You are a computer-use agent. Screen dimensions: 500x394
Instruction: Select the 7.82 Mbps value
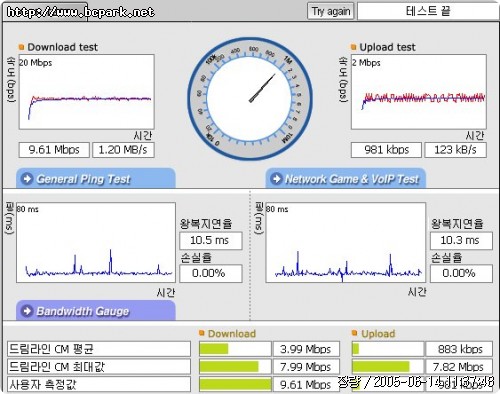click(x=459, y=367)
